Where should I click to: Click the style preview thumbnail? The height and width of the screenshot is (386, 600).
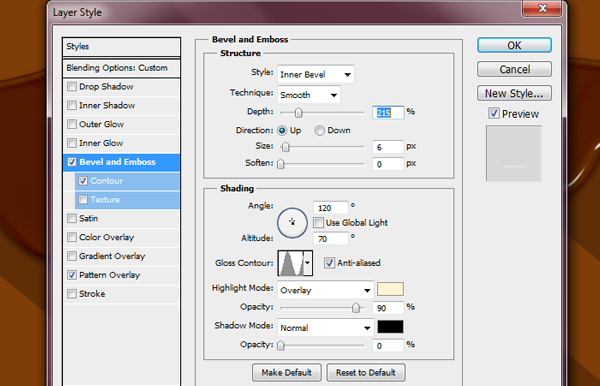point(514,153)
